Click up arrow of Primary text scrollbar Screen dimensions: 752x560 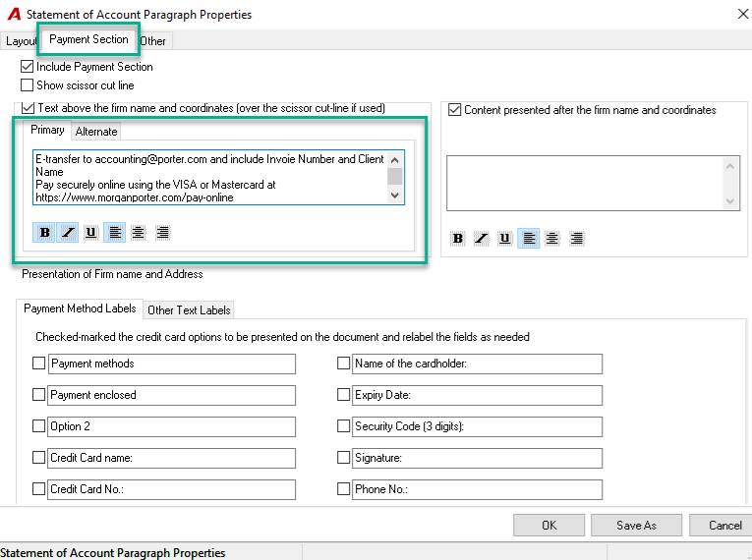click(x=395, y=160)
